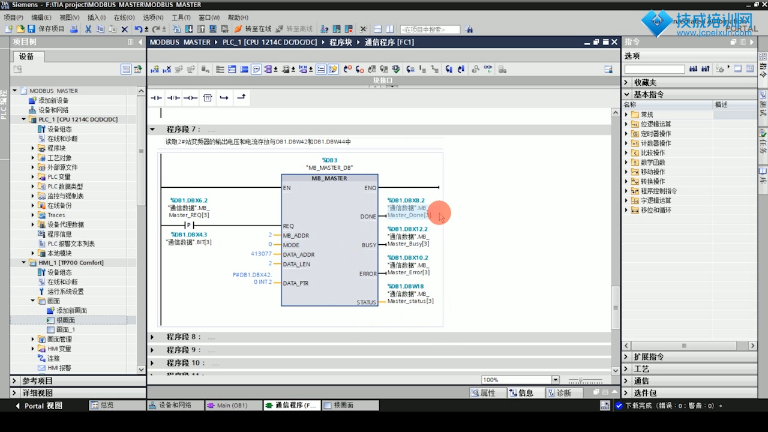The width and height of the screenshot is (768, 432).
Task: Expand the 定时器操作 instruction folder
Action: point(626,133)
